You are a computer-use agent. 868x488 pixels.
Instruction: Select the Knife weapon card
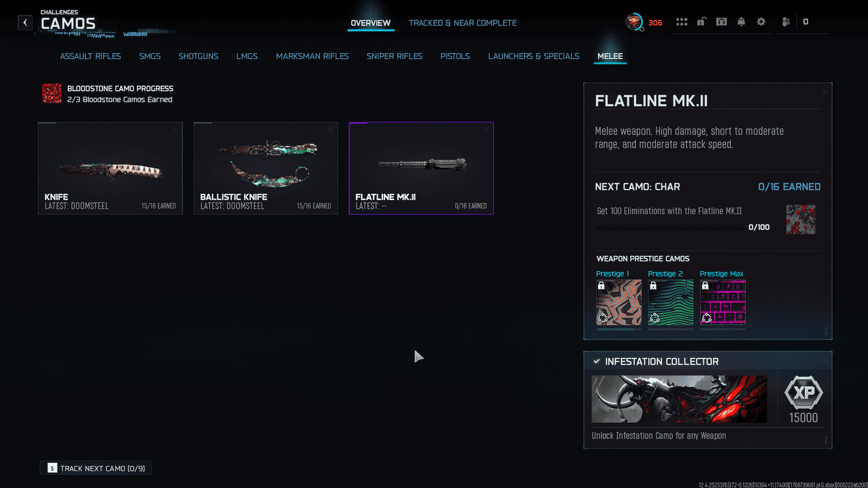click(110, 168)
